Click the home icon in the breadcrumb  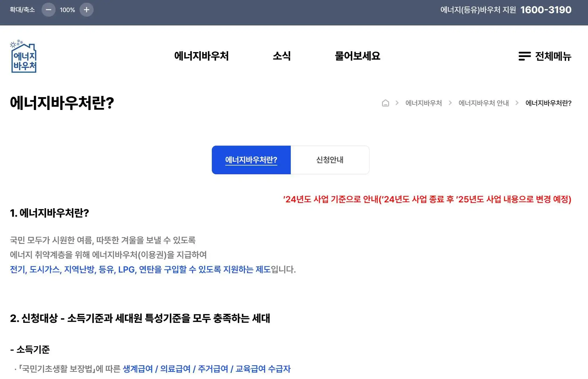(x=386, y=103)
